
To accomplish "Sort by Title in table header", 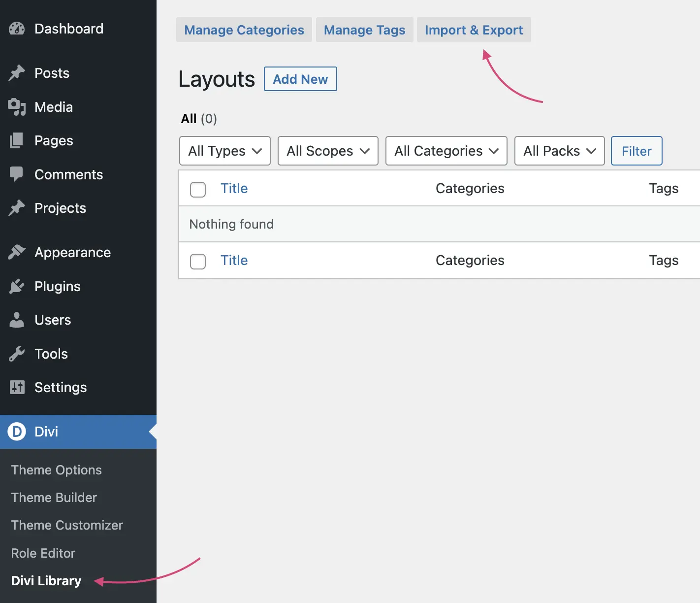I will tap(234, 188).
